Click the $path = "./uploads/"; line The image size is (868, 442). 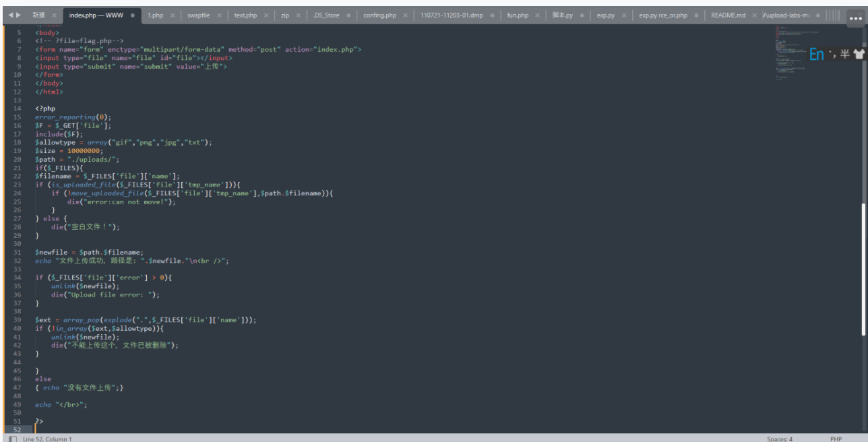coord(77,160)
